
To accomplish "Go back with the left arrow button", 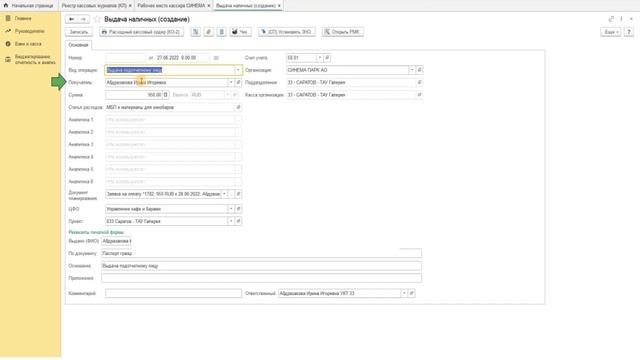I will 71,19.
